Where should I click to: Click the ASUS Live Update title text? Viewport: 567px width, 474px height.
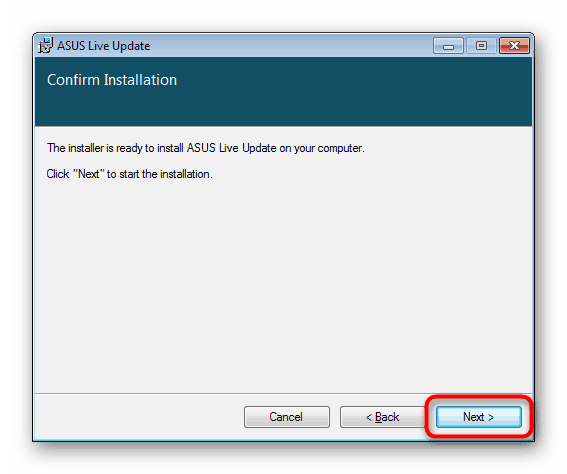coord(103,46)
